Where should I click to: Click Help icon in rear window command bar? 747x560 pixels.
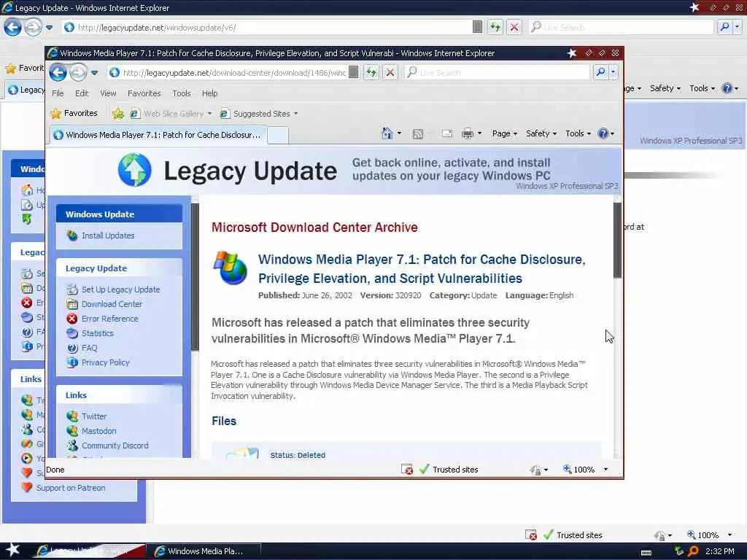pos(727,88)
